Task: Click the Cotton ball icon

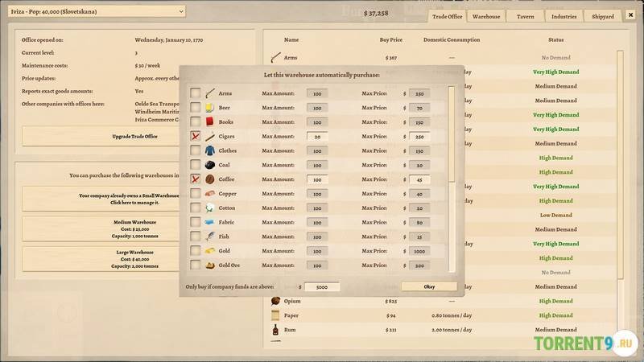Action: coord(209,208)
